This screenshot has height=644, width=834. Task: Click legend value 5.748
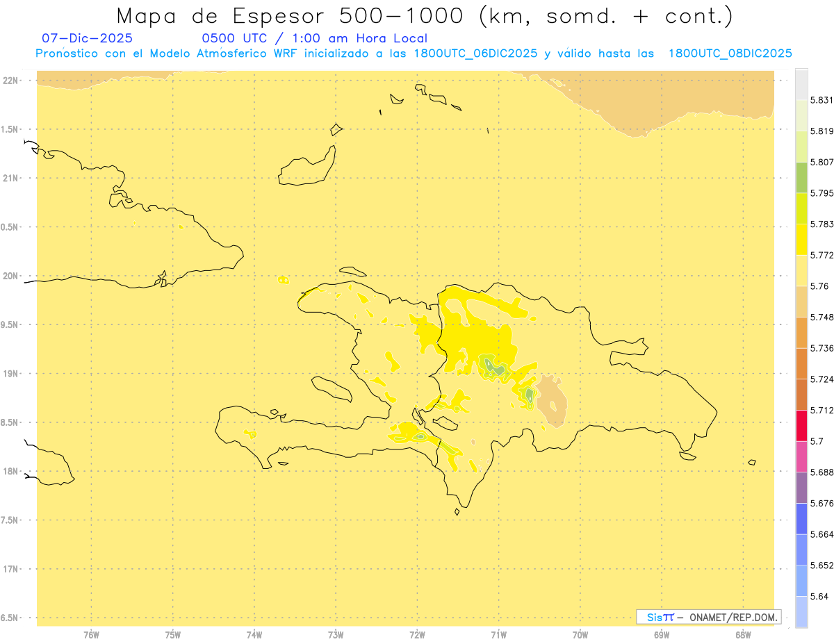823,317
